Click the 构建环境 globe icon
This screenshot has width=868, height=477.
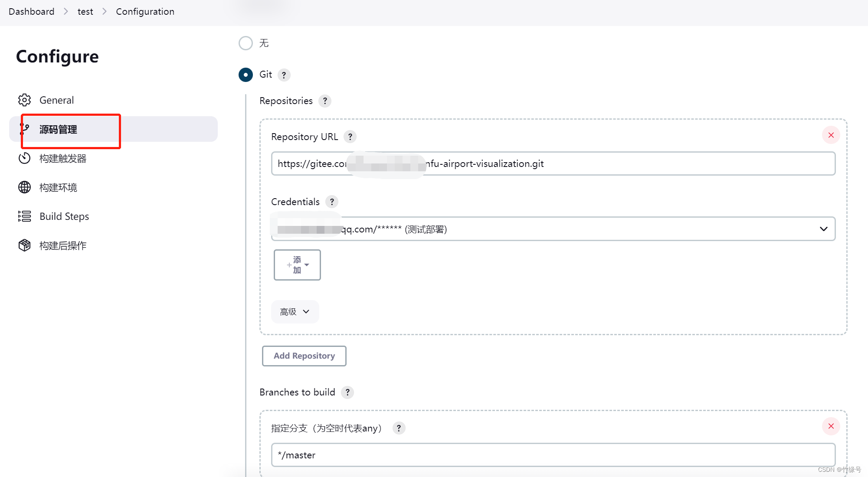pyautogui.click(x=24, y=187)
